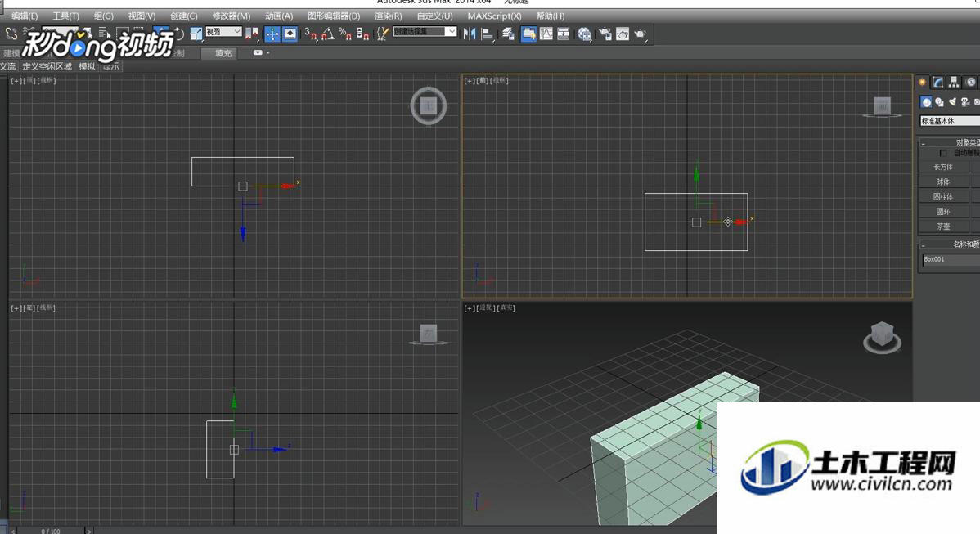Activate the Select and Manipulate tool
This screenshot has width=980, height=534.
272,34
